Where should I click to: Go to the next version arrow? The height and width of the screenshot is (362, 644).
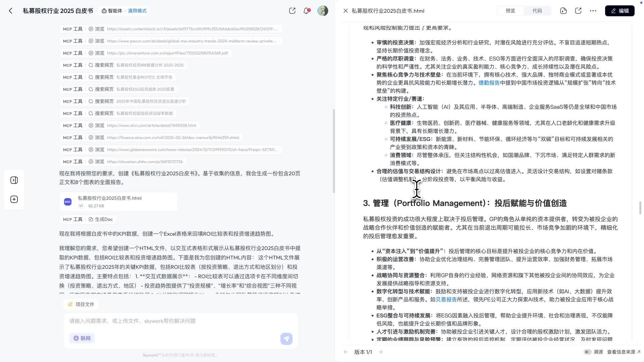pyautogui.click(x=380, y=352)
